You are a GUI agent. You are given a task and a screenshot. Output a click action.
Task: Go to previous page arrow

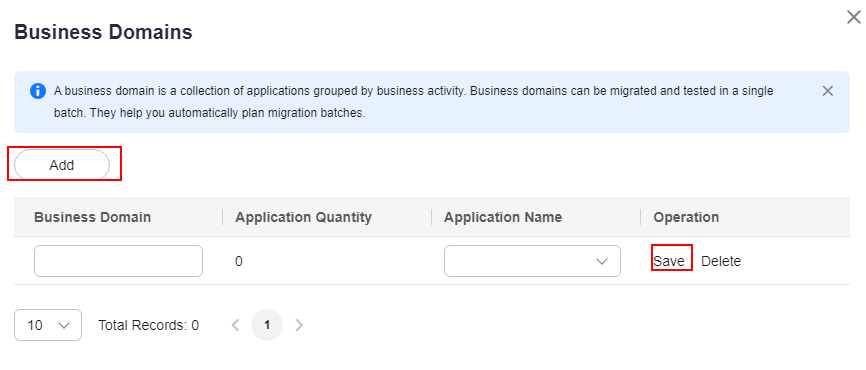236,325
